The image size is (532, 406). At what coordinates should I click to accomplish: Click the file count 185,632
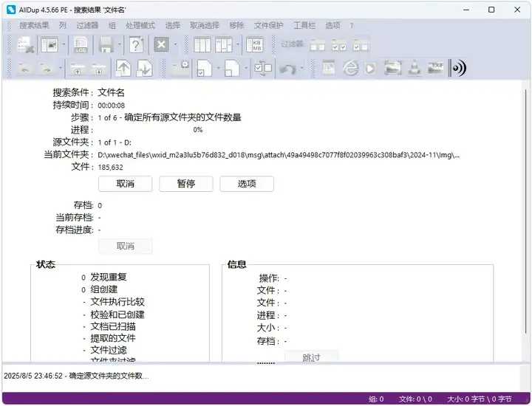pos(111,167)
